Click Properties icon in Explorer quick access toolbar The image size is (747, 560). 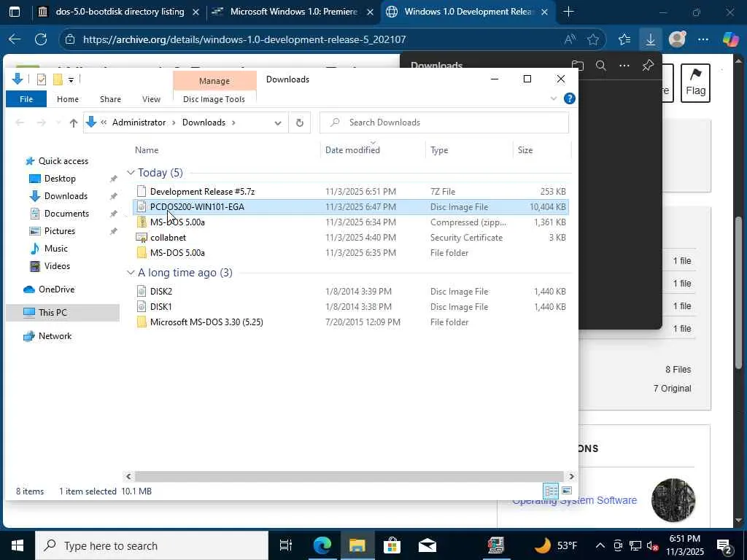click(x=42, y=79)
